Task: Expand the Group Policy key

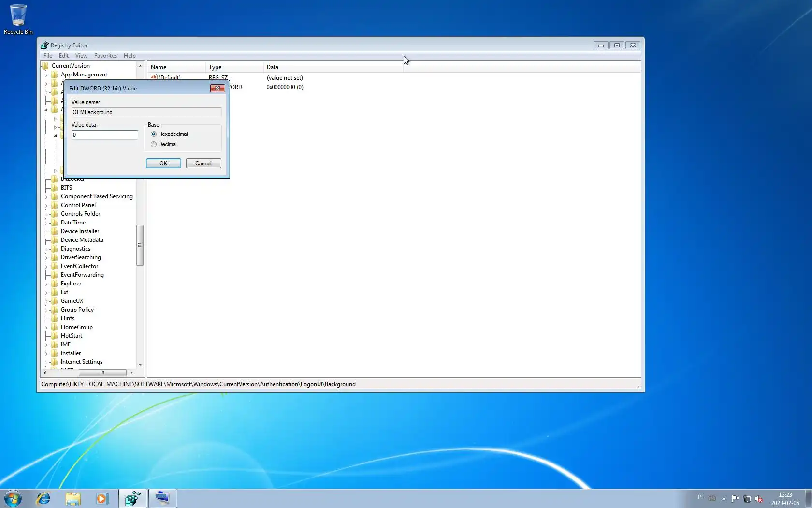Action: (x=46, y=310)
